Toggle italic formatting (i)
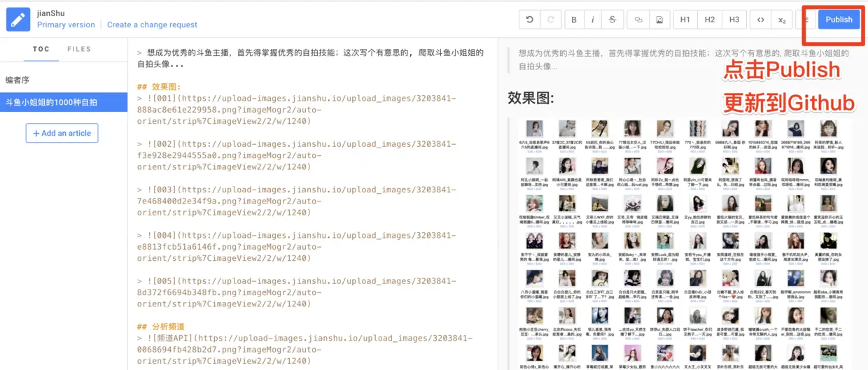Image resolution: width=868 pixels, height=370 pixels. [x=593, y=20]
